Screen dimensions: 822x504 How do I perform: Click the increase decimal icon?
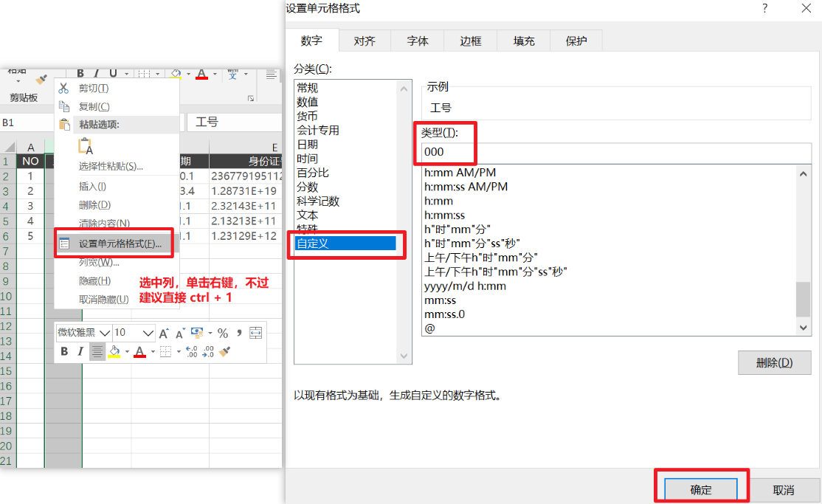pyautogui.click(x=191, y=351)
